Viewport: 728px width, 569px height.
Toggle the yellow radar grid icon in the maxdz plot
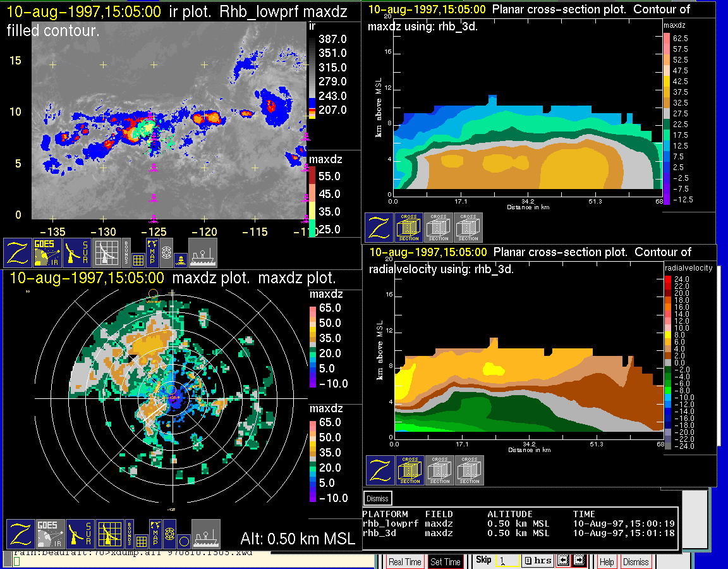click(x=109, y=534)
